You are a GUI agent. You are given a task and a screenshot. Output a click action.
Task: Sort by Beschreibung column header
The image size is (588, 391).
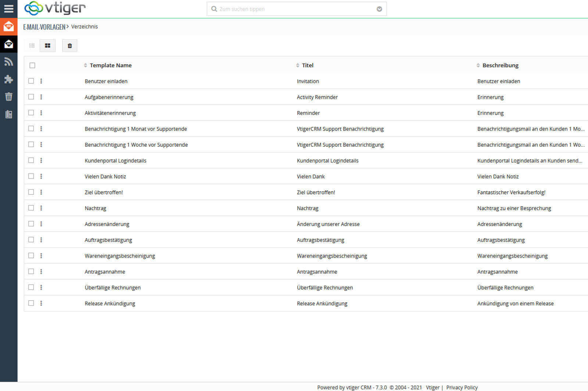[500, 65]
